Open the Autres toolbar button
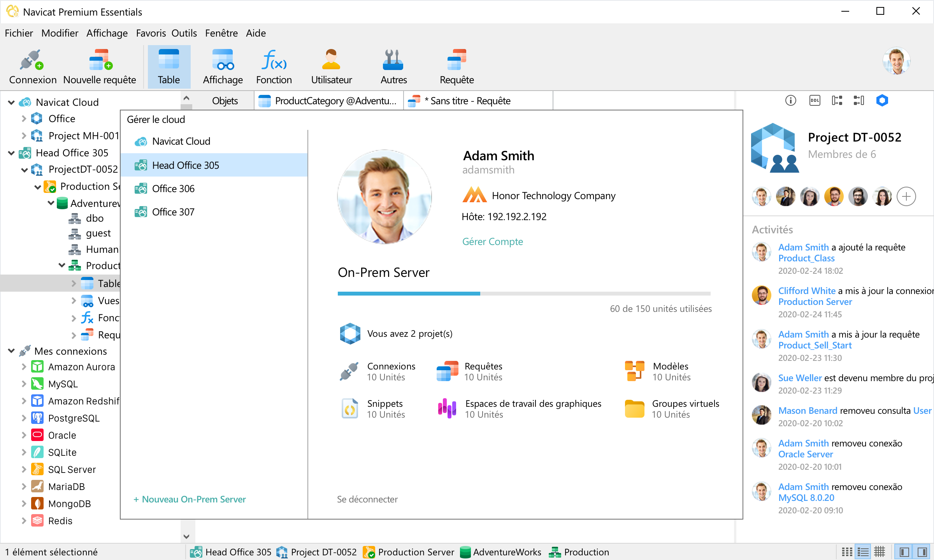934x560 pixels. [x=393, y=67]
